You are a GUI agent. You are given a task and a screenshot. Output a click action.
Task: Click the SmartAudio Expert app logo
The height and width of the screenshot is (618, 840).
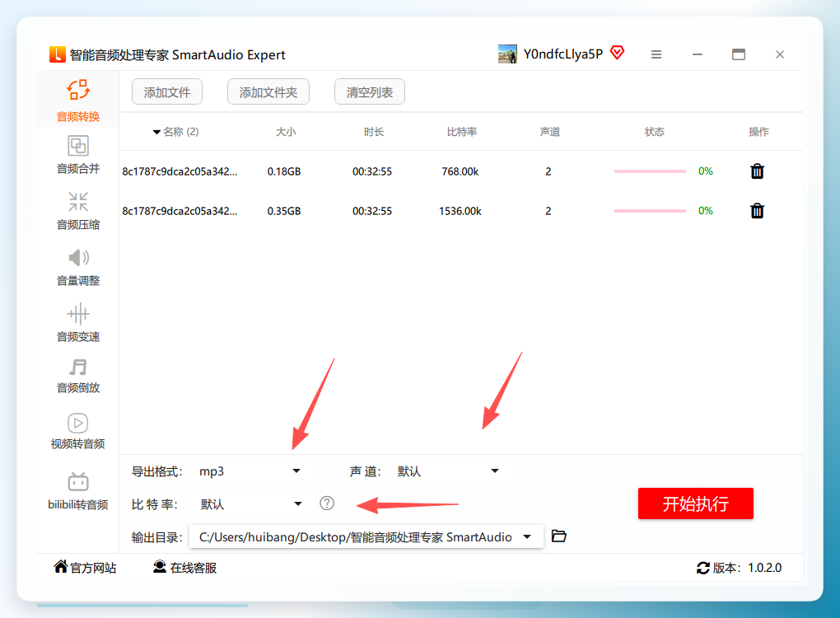click(58, 54)
